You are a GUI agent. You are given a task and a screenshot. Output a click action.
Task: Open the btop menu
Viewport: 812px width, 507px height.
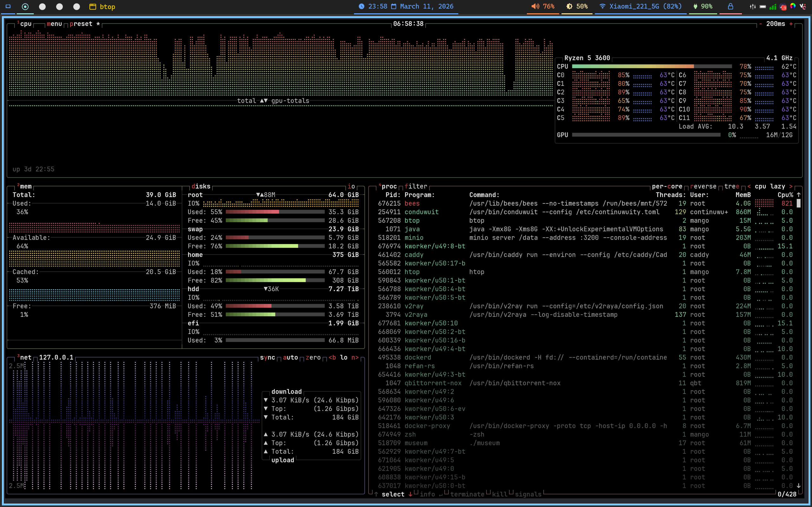[54, 24]
